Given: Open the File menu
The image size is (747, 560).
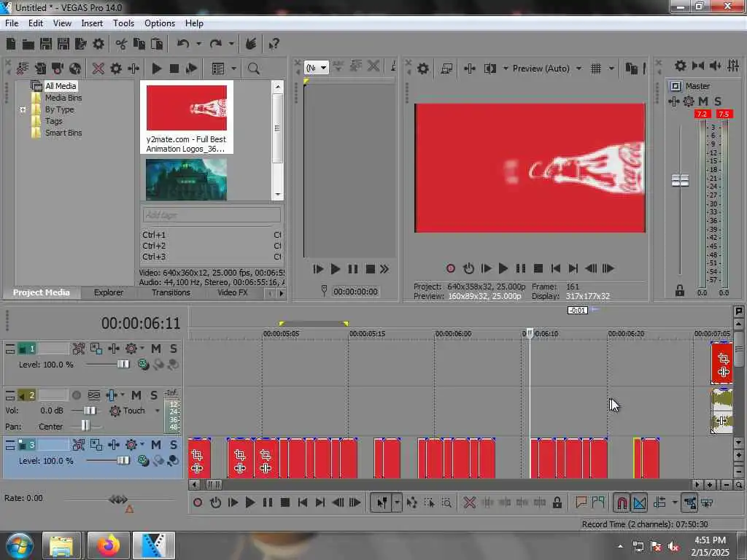Looking at the screenshot, I should [x=12, y=23].
